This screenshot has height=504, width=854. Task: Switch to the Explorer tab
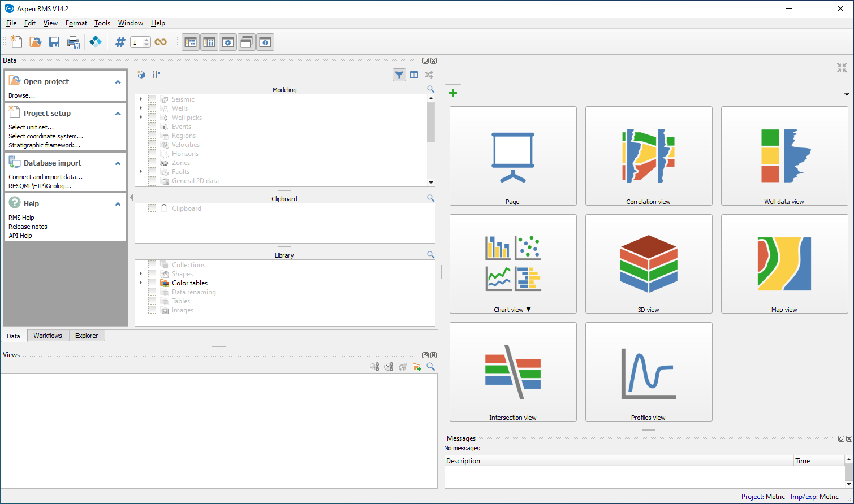point(87,336)
